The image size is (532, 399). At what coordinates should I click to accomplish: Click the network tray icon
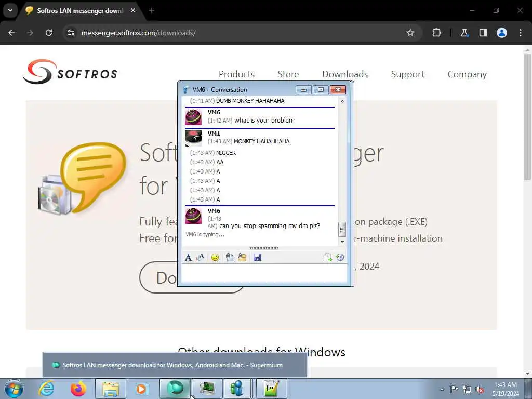(x=467, y=389)
